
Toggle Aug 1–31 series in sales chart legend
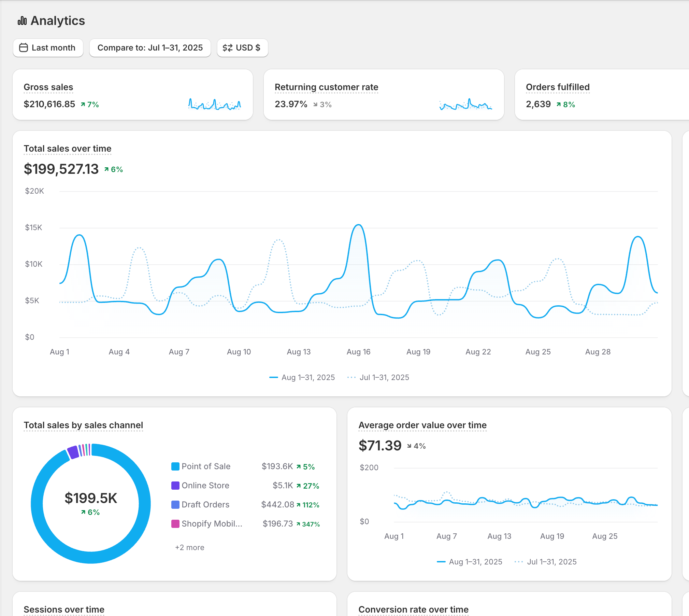coord(302,377)
